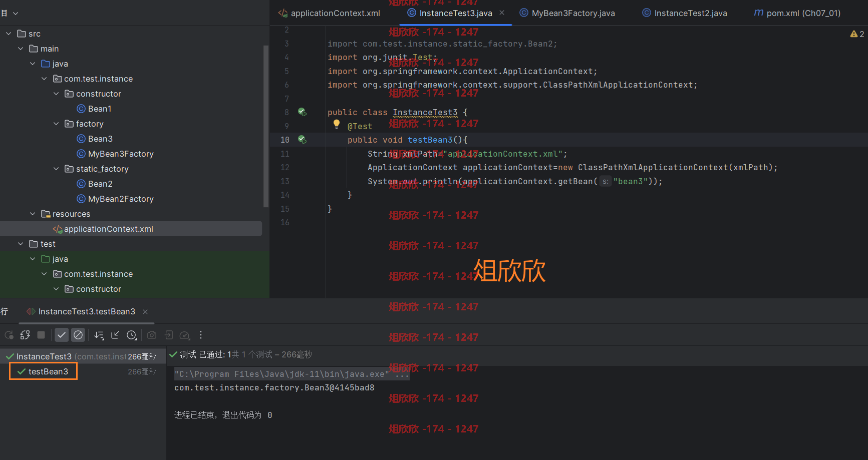The width and height of the screenshot is (868, 460).
Task: Click the project tree vertical scrollbar
Action: click(x=266, y=126)
